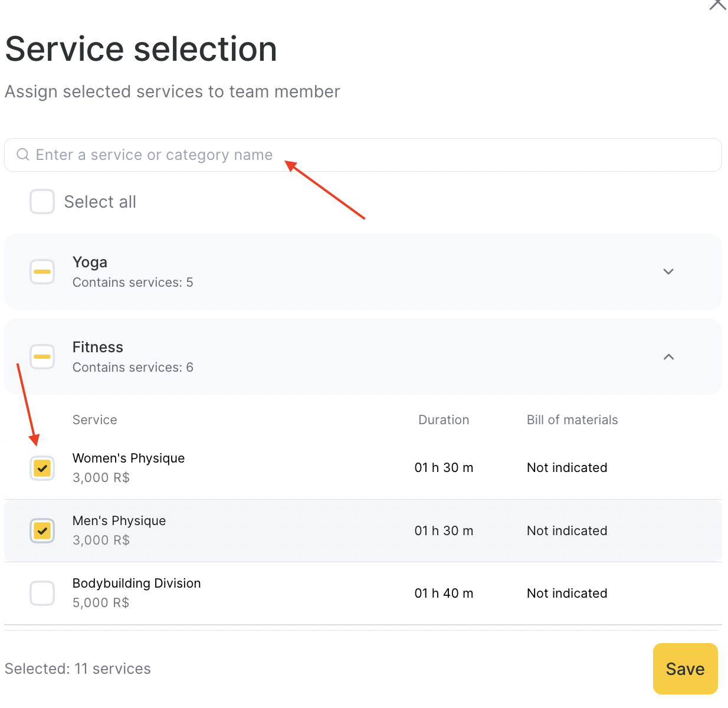728x708 pixels.
Task: Click the Duration column header
Action: [x=444, y=420]
